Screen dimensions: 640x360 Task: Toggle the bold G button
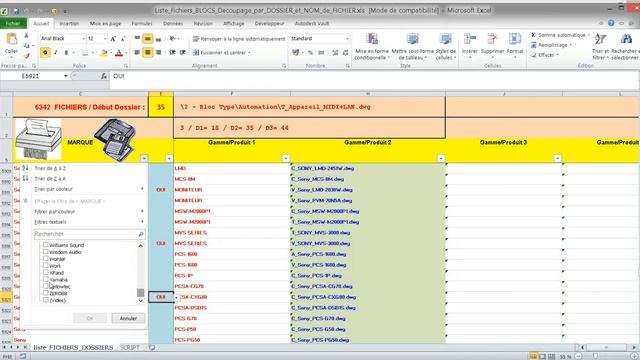tap(45, 52)
